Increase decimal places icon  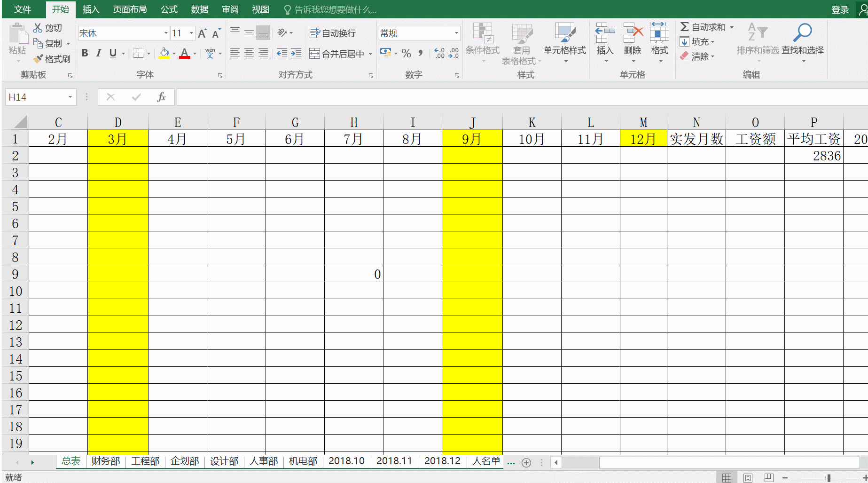[x=439, y=53]
